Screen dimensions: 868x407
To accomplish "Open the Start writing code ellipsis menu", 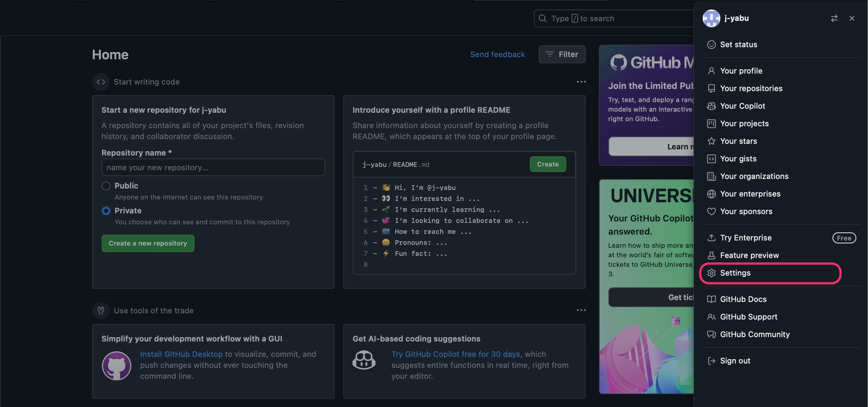I will [x=581, y=82].
